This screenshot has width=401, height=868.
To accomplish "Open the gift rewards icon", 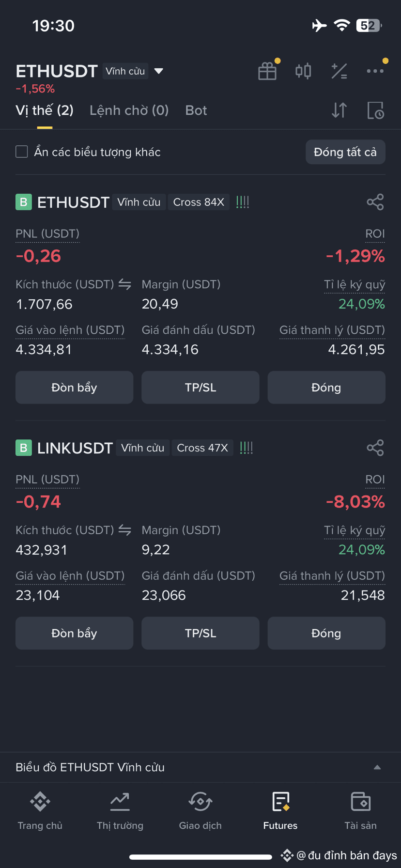I will (x=267, y=71).
